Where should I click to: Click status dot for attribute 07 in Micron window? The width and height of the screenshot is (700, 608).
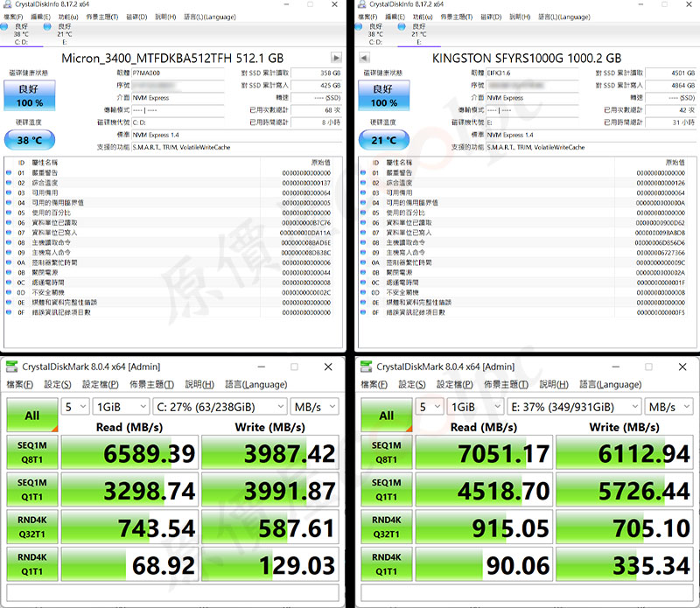tap(9, 233)
